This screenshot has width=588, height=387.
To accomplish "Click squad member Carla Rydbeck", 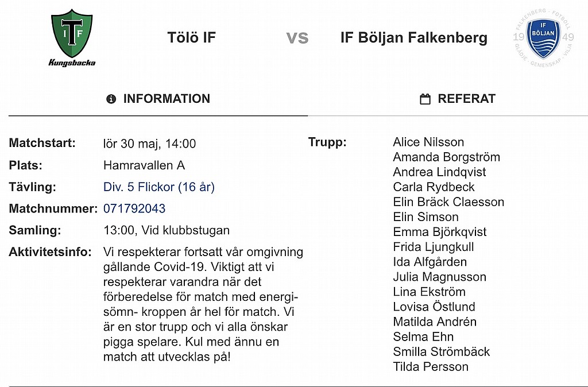I will pos(434,187).
